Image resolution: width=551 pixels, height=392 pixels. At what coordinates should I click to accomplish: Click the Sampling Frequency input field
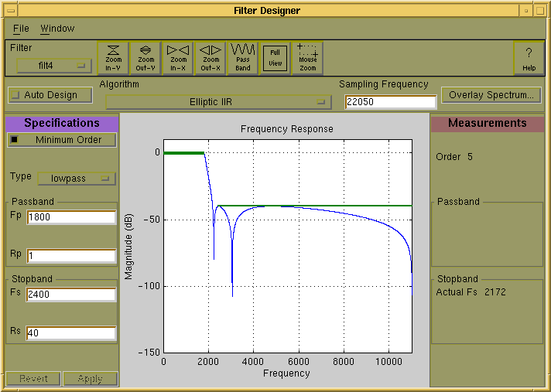pyautogui.click(x=391, y=102)
